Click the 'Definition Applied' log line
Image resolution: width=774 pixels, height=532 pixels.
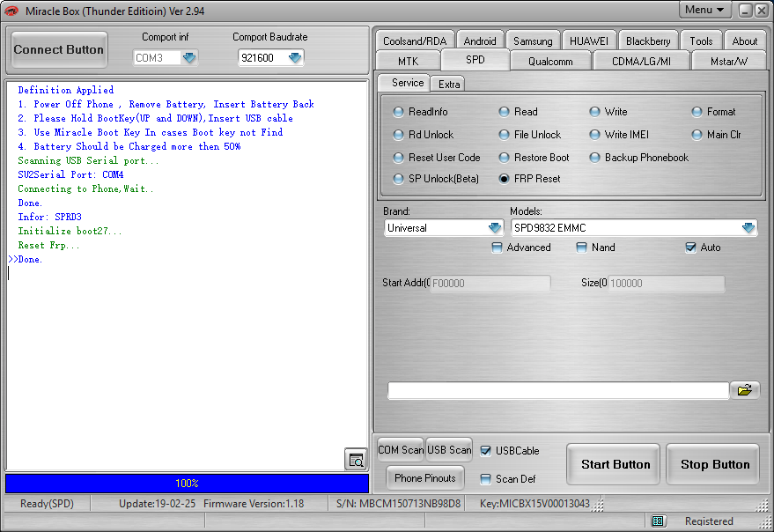(x=66, y=90)
